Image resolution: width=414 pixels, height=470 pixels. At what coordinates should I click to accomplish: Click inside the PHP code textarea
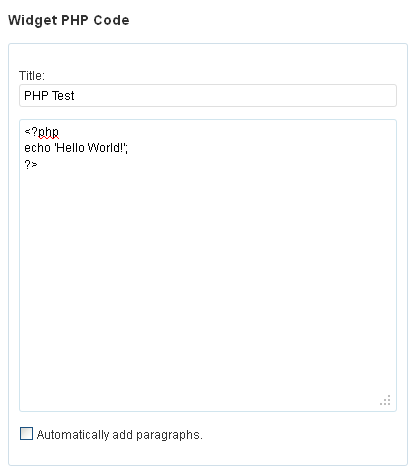point(208,265)
